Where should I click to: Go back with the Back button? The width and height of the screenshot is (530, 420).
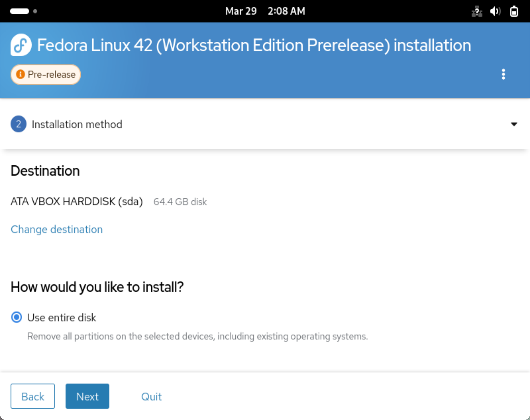tap(33, 396)
